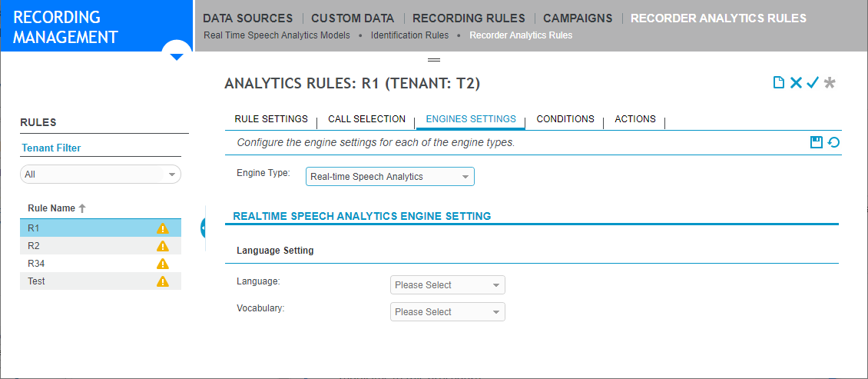Switch to the Actions tab
Screen dimensions: 868x379
[x=635, y=119]
